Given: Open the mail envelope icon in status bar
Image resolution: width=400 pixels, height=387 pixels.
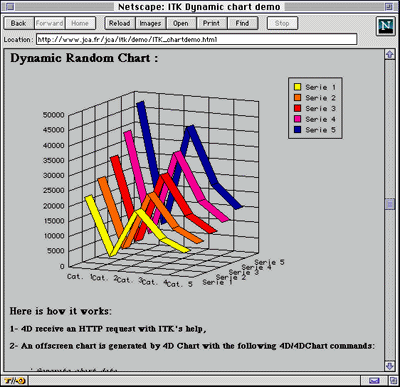Looking at the screenshot, I should [374, 380].
